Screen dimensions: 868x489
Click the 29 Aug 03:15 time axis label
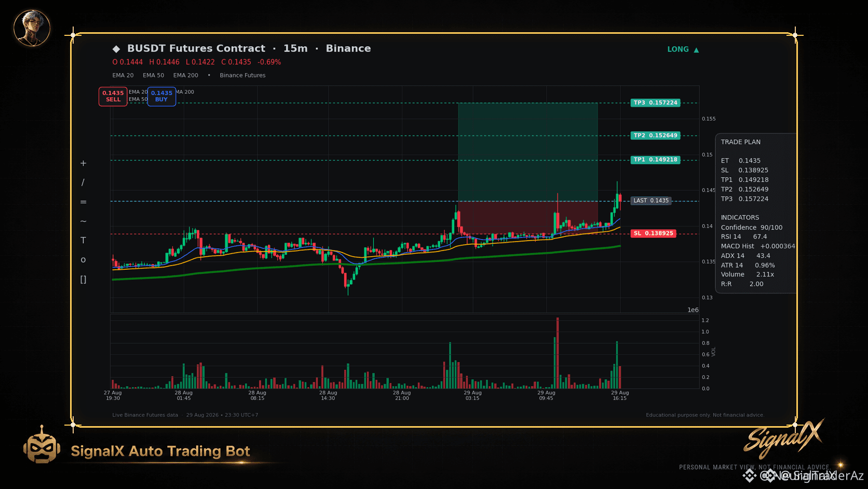pyautogui.click(x=472, y=395)
